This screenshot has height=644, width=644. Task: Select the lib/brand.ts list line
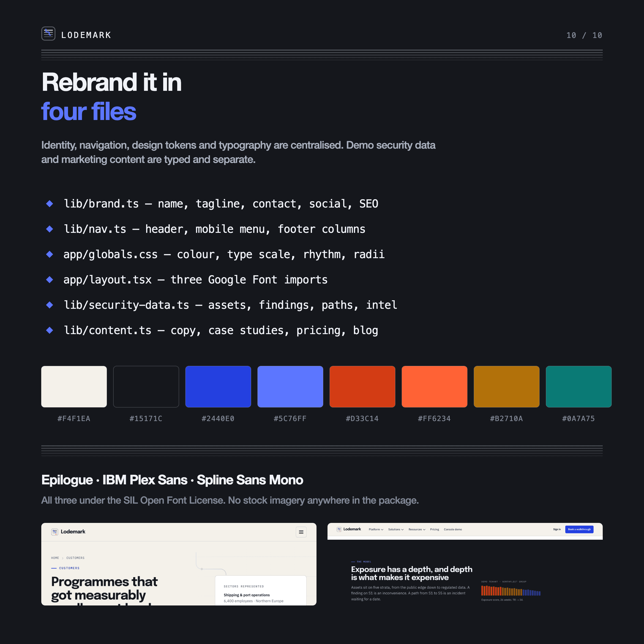coord(221,204)
